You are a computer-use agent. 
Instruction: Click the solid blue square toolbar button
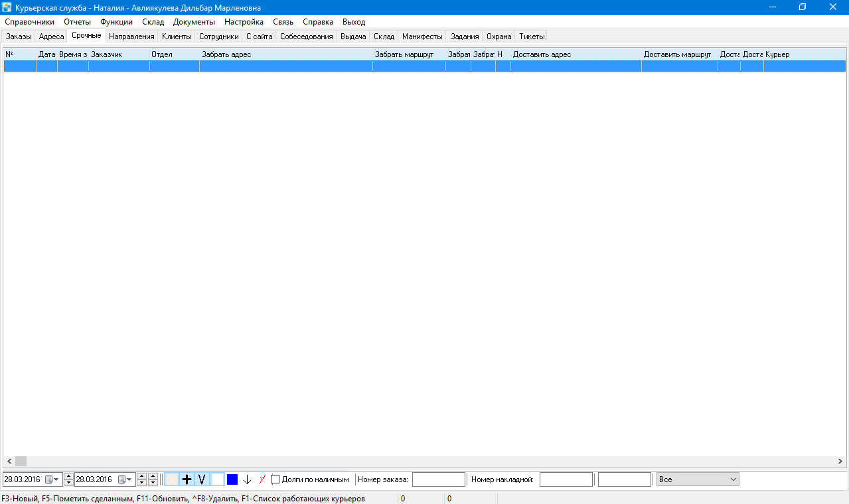pos(232,479)
